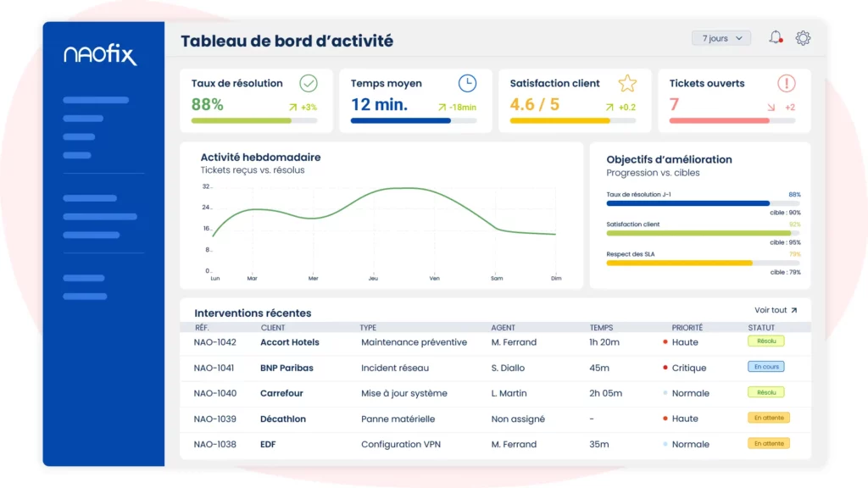
Task: Click the star icon on Satisfaction client
Action: point(627,84)
